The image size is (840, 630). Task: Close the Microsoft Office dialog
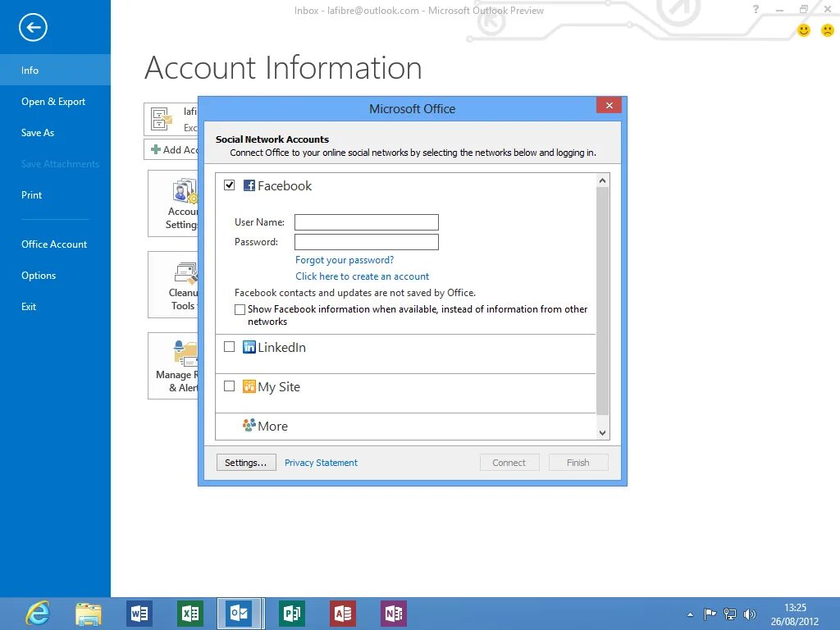pos(609,106)
